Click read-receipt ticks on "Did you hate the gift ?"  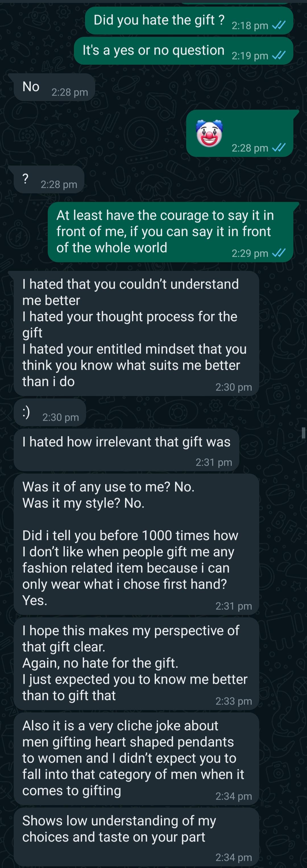pyautogui.click(x=279, y=25)
